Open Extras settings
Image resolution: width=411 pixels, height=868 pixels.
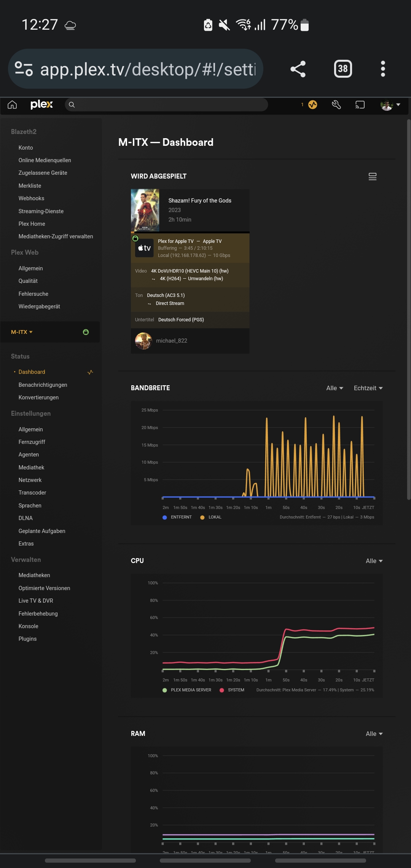click(x=26, y=544)
